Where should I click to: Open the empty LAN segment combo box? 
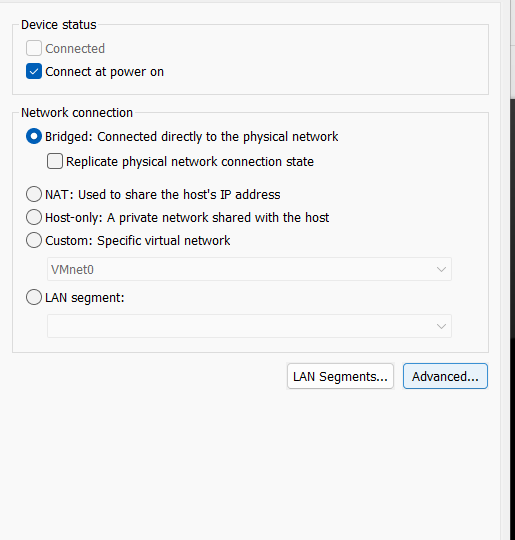(249, 326)
